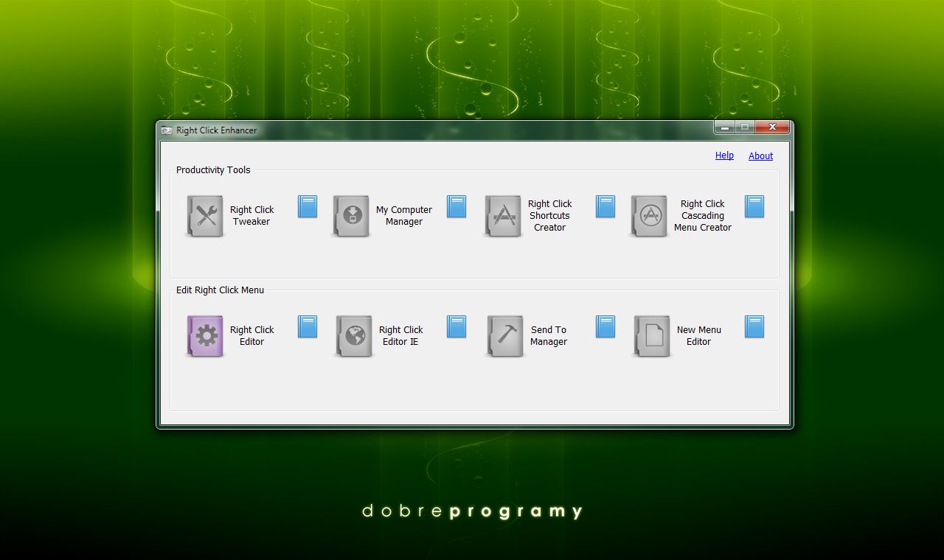Image resolution: width=944 pixels, height=560 pixels.
Task: Open the Right Click Tweaker folder icon
Action: point(205,216)
